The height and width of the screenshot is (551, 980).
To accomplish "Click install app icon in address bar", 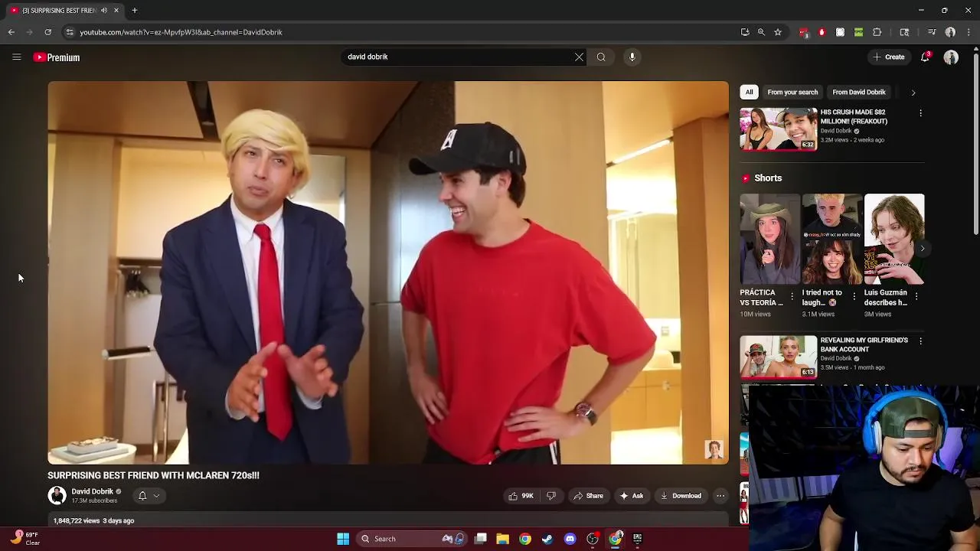I will click(745, 32).
